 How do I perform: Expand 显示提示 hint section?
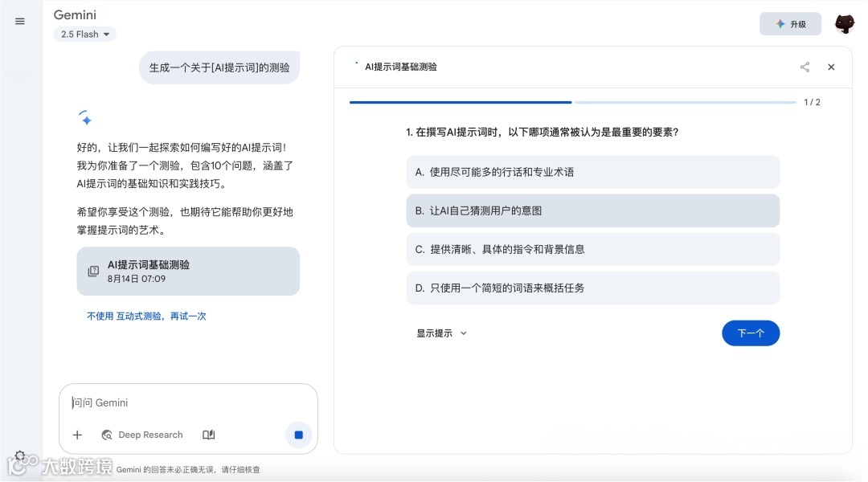point(441,333)
